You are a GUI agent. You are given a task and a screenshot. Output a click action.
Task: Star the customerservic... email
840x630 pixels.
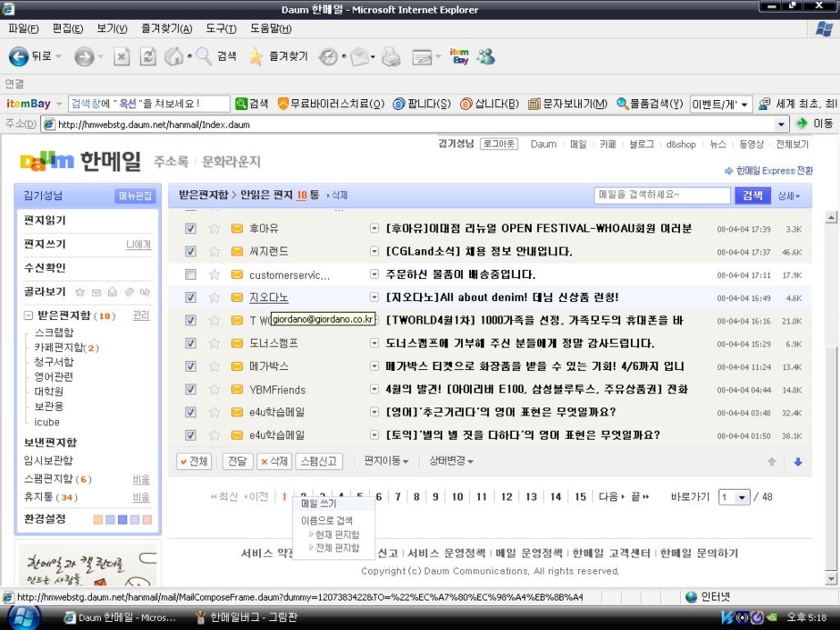point(214,275)
